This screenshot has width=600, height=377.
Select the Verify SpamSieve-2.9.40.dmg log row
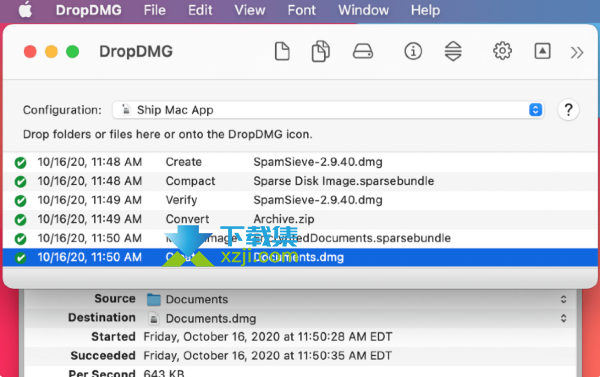[x=300, y=200]
